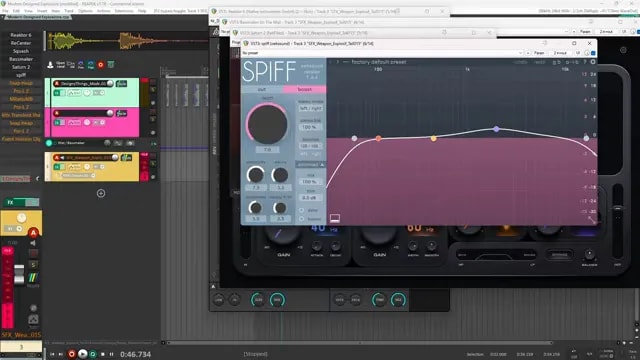This screenshot has width=640, height=360.
Task: Click the transport Stop button
Action: [102, 354]
